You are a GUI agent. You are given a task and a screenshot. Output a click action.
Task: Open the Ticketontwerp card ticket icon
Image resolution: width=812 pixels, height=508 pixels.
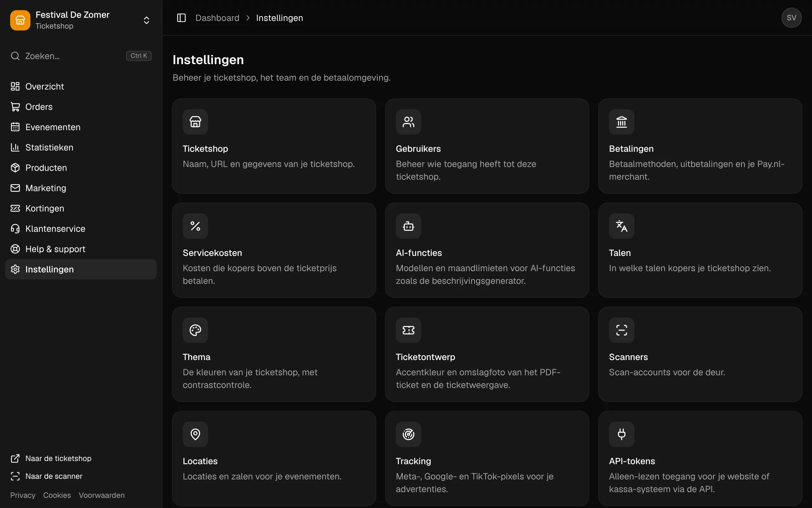(408, 330)
